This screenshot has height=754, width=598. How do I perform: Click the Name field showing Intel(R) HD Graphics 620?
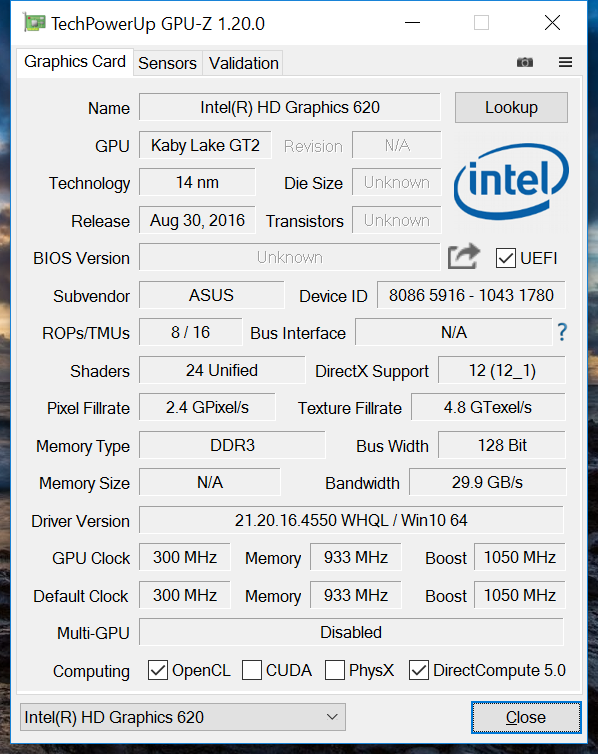(x=290, y=107)
